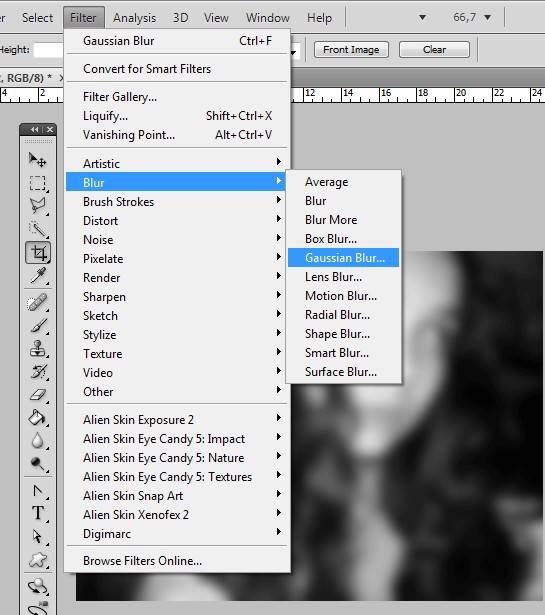Open the Help menu

coord(319,18)
